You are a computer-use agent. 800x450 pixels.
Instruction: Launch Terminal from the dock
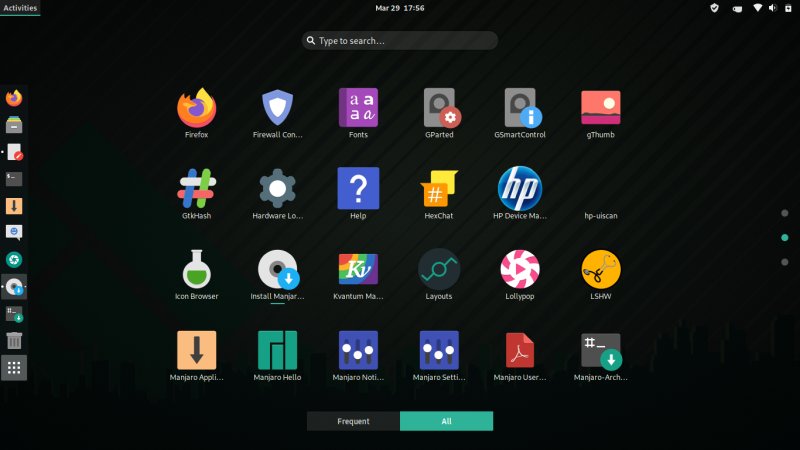point(14,179)
